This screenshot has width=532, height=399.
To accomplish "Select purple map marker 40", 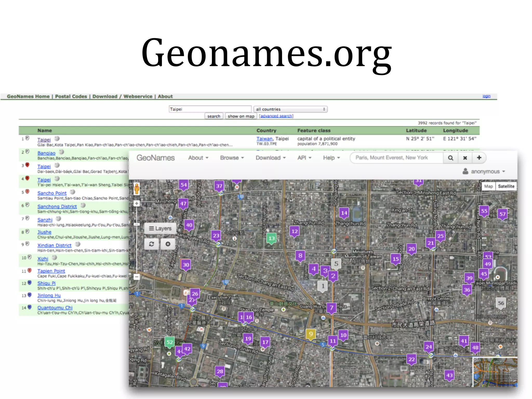I will click(x=189, y=225).
